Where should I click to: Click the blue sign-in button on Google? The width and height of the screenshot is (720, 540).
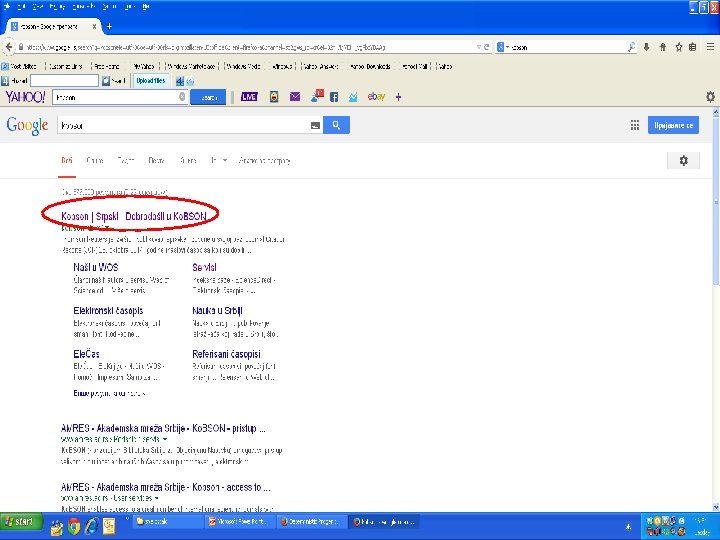pos(673,125)
